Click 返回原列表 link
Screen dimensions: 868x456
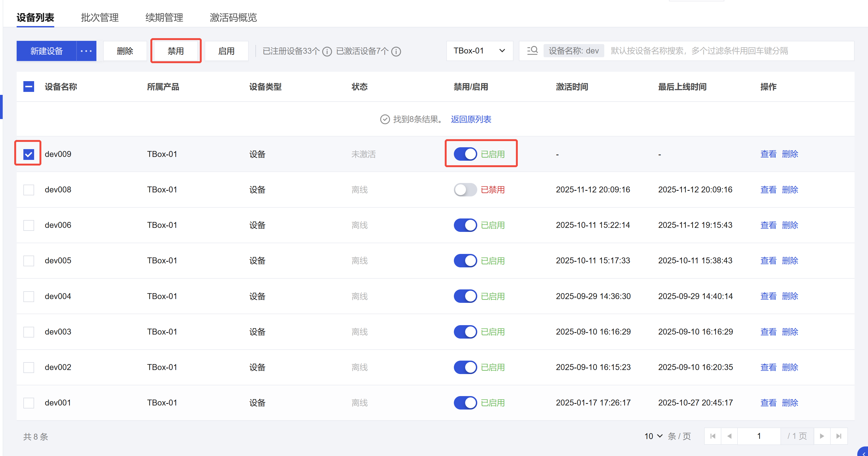pyautogui.click(x=471, y=119)
